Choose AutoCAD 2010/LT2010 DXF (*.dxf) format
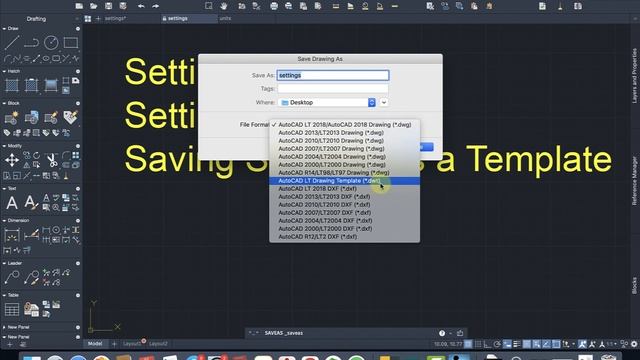640x360 pixels. pos(344,204)
